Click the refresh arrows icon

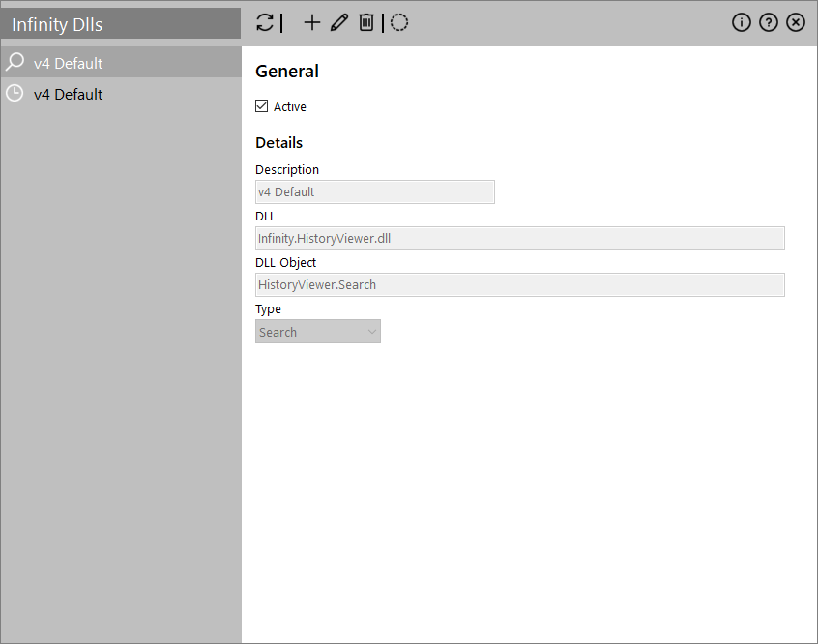(x=265, y=22)
